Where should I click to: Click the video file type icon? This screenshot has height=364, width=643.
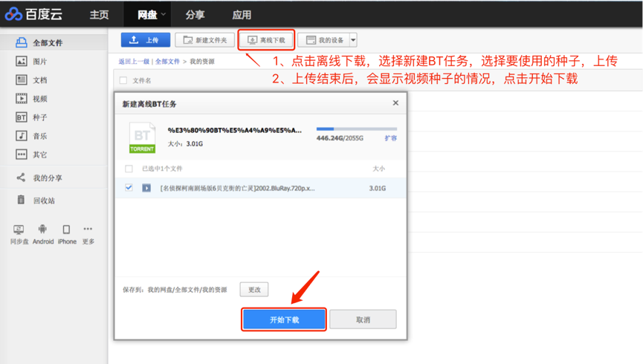click(146, 188)
